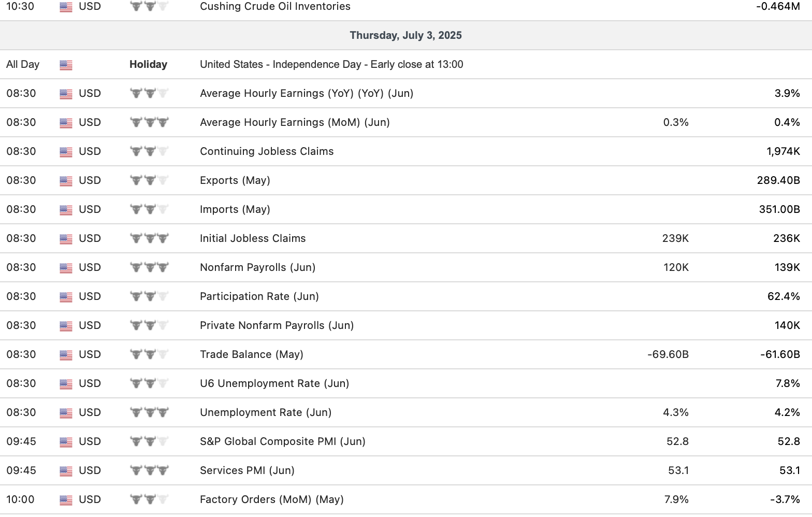Click the bull volatility icons for Initial Jobless Claims

coord(149,238)
